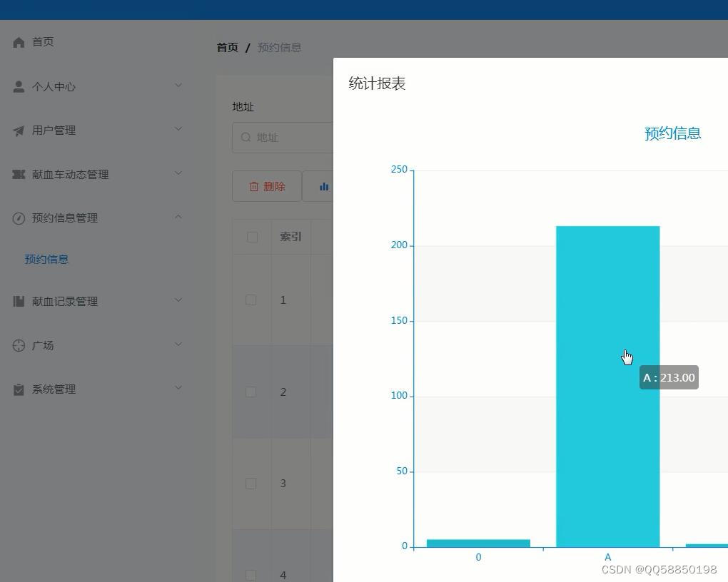Open 首页 from the breadcrumb

[227, 47]
